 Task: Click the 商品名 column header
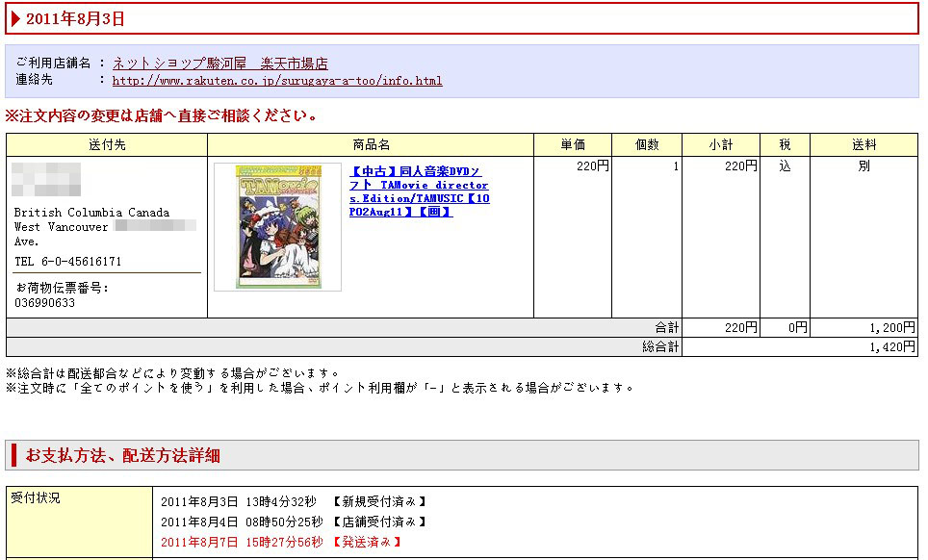pos(371,145)
